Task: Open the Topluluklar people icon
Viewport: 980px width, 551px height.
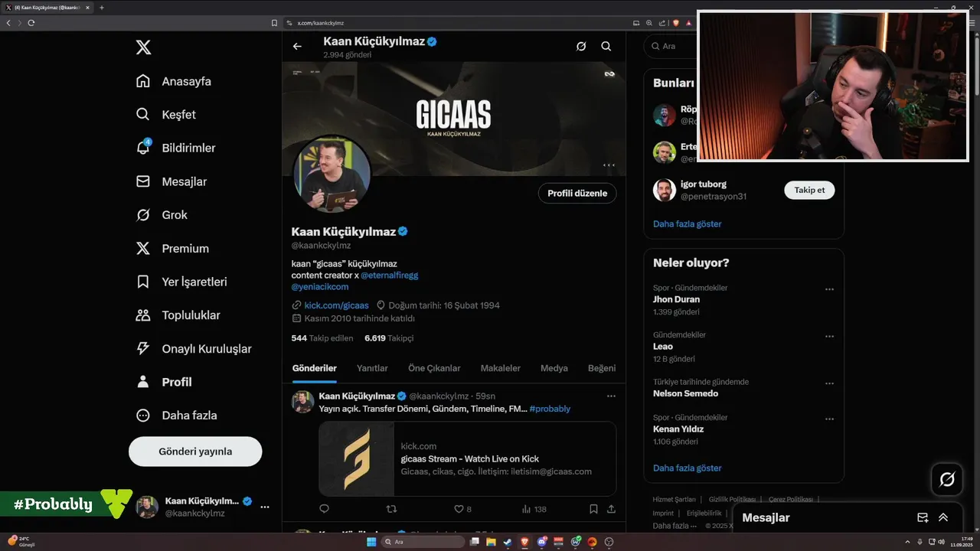Action: pos(143,315)
